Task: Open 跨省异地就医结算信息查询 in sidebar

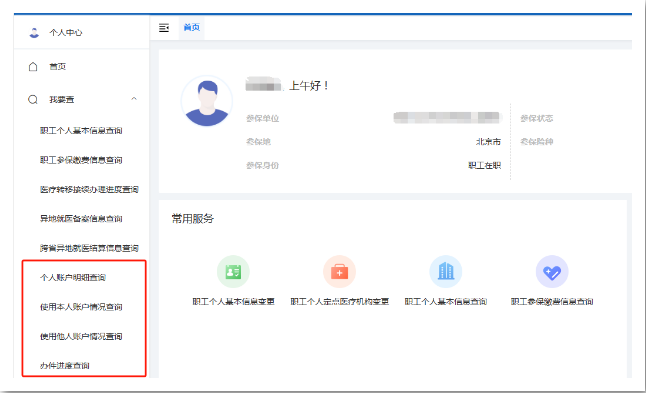Action: tap(89, 248)
